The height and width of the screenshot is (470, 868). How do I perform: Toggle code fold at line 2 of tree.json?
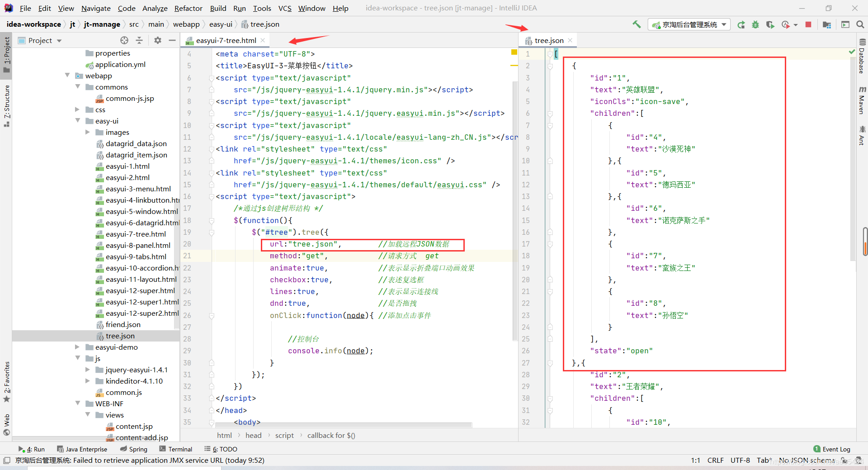tap(550, 66)
